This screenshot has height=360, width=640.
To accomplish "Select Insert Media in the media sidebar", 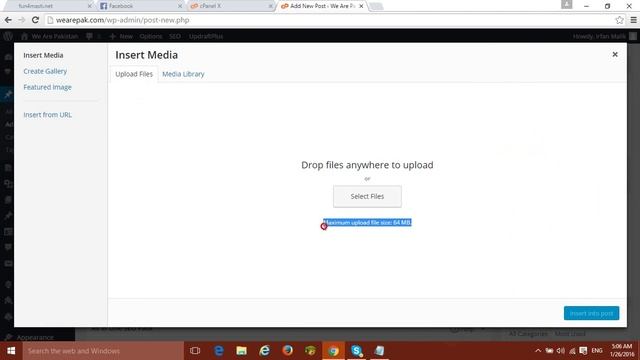I will 43,55.
